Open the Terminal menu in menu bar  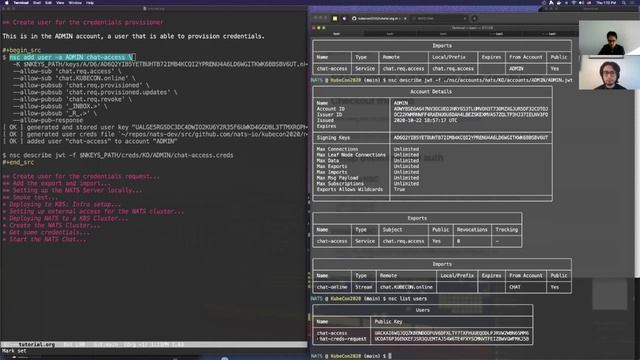(21, 2)
